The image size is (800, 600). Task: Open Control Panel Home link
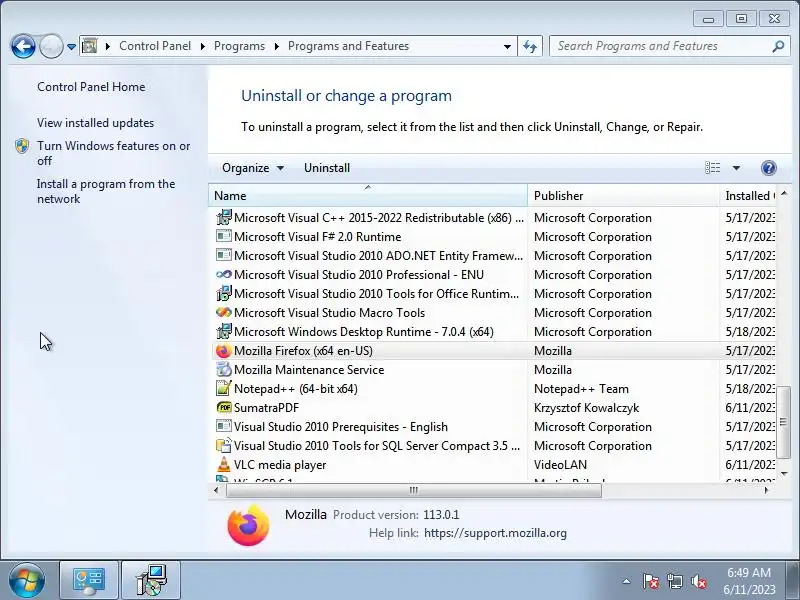(x=91, y=87)
